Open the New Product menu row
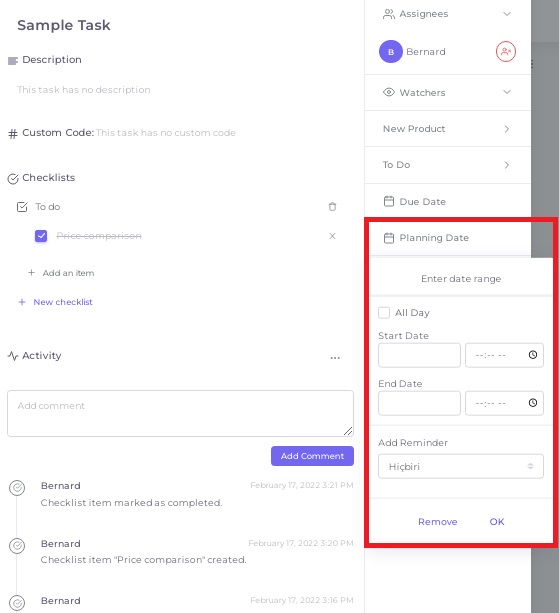This screenshot has height=613, width=559. 447,129
